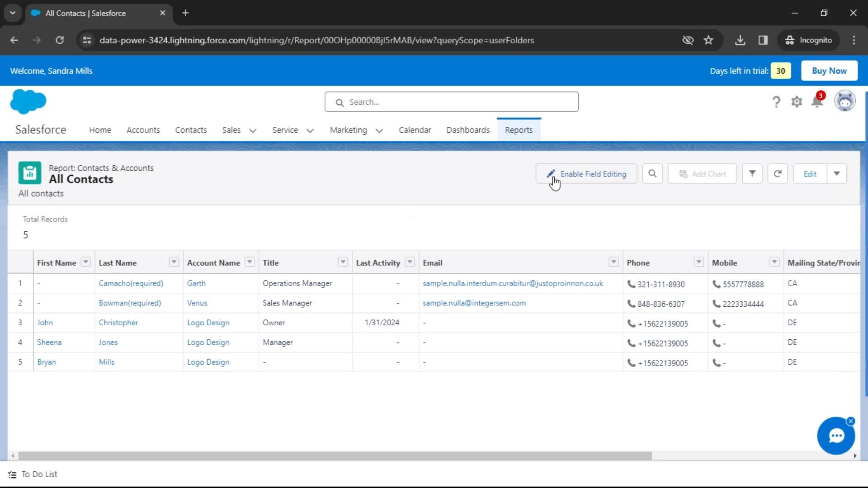Screen dimensions: 868x488
Task: Click the browser address bar URL
Action: pyautogui.click(x=316, y=40)
